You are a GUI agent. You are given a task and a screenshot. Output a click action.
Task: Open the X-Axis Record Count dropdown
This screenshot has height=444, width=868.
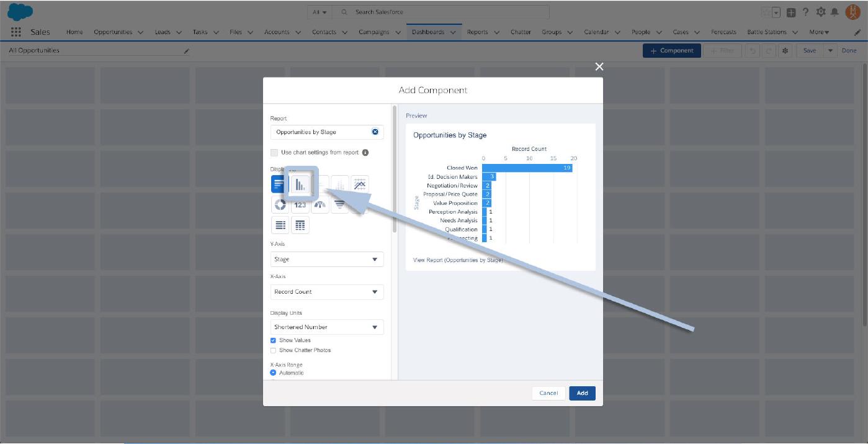(327, 292)
